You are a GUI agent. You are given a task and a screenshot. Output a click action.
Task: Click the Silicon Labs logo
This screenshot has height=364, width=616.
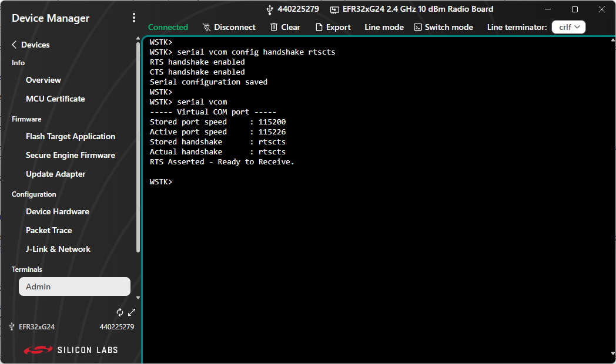click(x=71, y=350)
